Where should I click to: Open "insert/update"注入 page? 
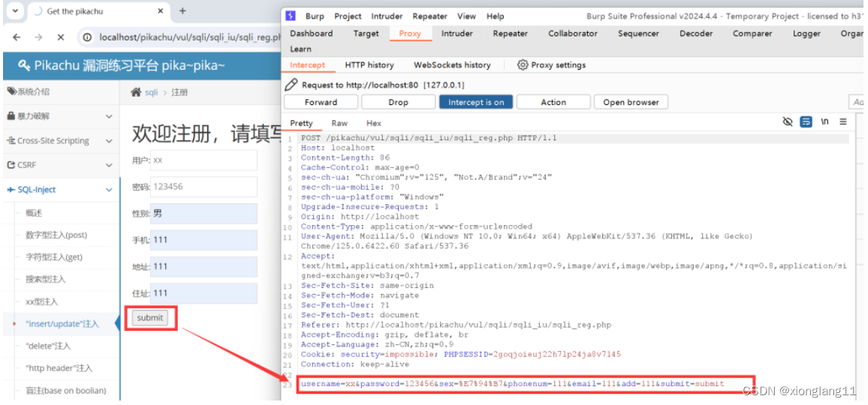click(x=62, y=324)
